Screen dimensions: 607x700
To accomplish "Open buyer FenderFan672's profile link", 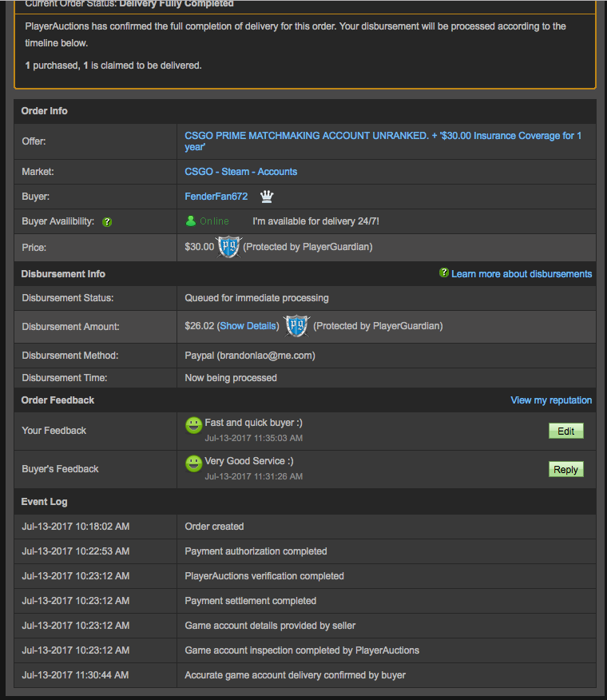I will 216,197.
